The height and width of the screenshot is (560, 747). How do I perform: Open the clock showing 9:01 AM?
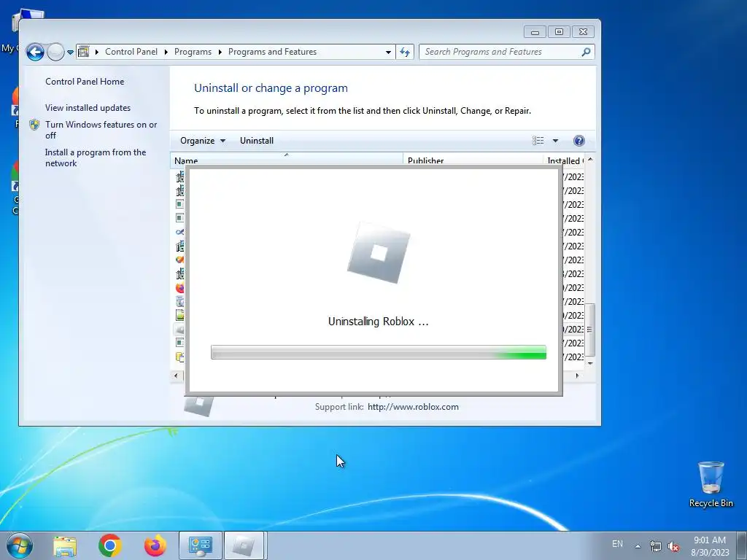(x=710, y=546)
